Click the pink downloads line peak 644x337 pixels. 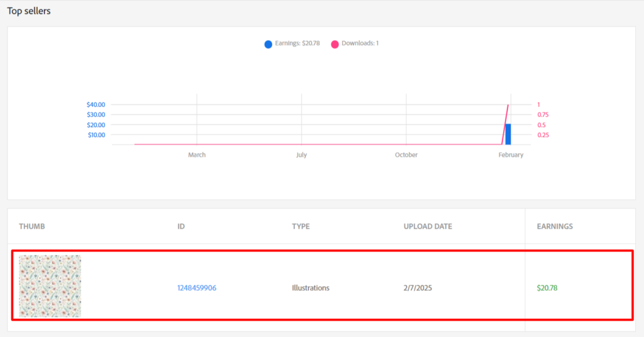(x=508, y=106)
